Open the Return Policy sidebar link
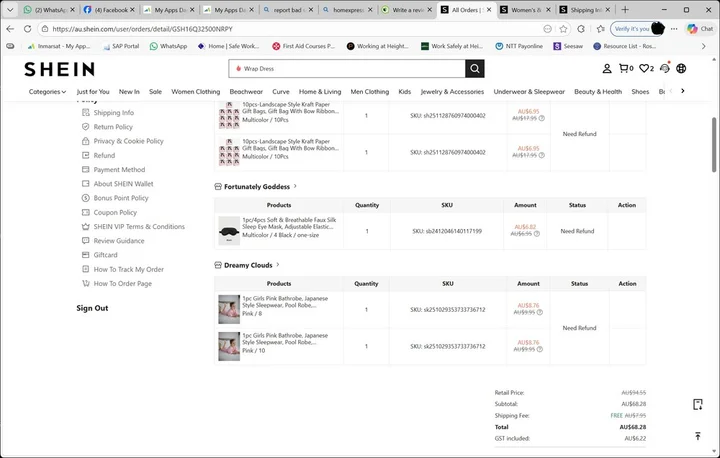This screenshot has width=720, height=458. coord(113,127)
